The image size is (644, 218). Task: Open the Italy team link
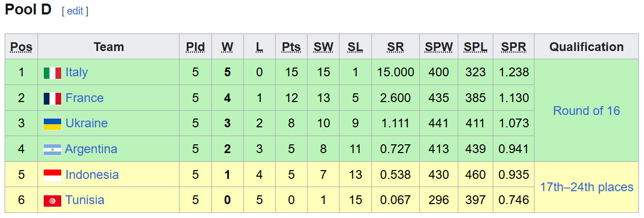point(77,72)
